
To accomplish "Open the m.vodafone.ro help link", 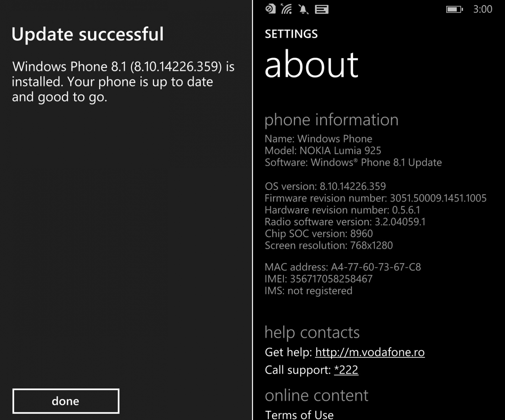I will (x=370, y=352).
